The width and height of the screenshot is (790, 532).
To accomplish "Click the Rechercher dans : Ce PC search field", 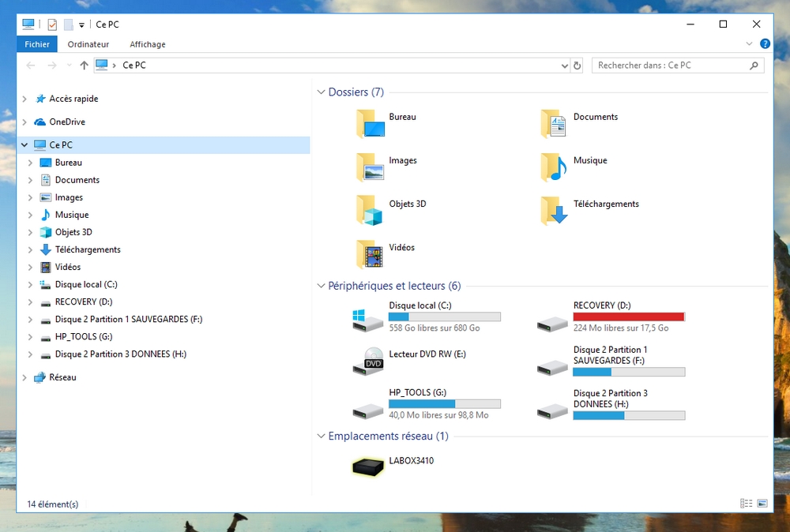I will (670, 66).
